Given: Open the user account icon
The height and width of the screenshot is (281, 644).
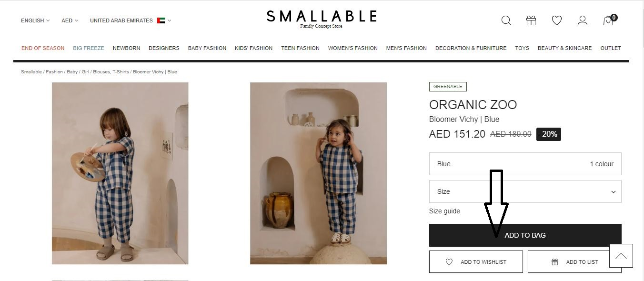Looking at the screenshot, I should tap(583, 20).
